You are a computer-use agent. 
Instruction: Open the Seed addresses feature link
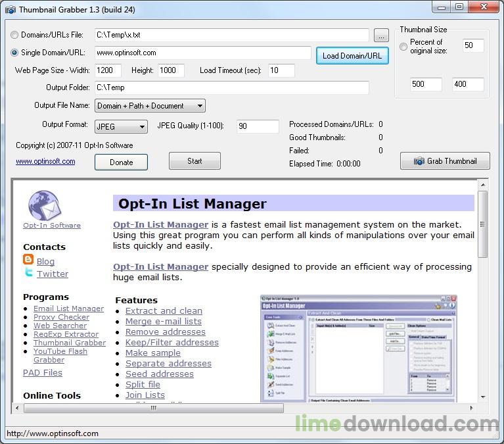pyautogui.click(x=160, y=374)
